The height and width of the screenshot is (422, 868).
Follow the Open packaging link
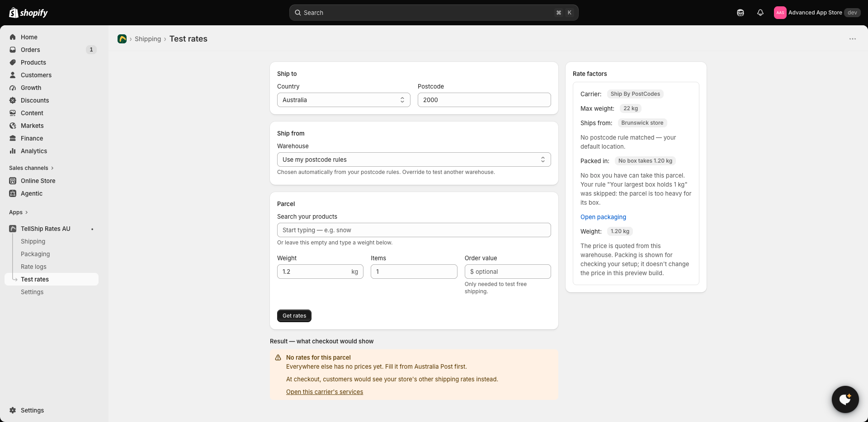603,217
